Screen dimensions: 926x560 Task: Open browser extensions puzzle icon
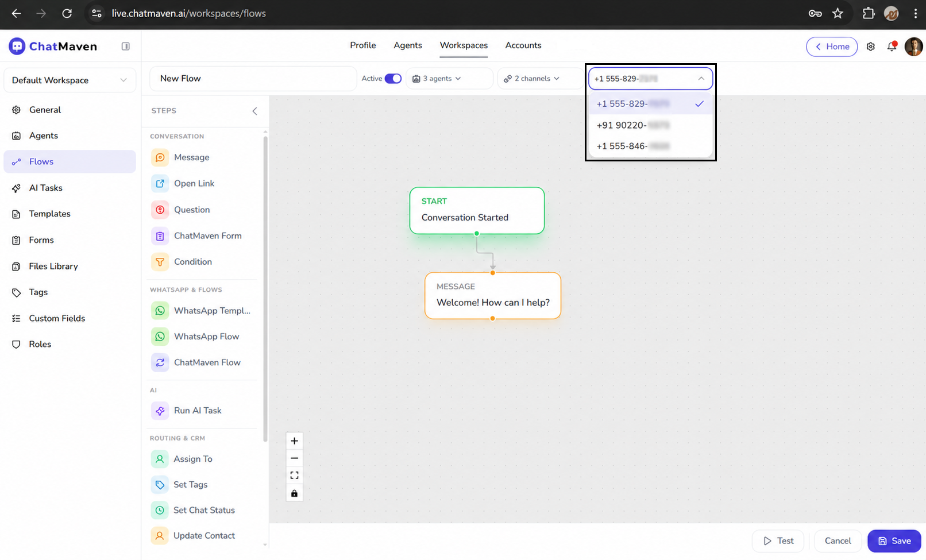tap(868, 13)
